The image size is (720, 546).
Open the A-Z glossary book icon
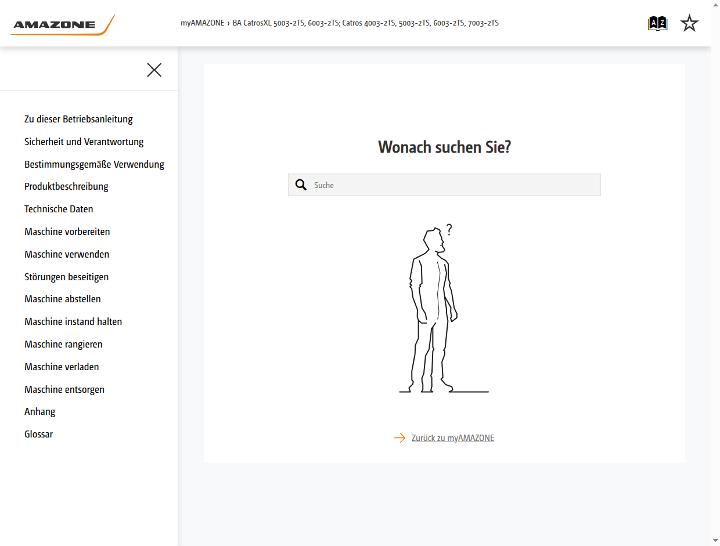point(657,23)
